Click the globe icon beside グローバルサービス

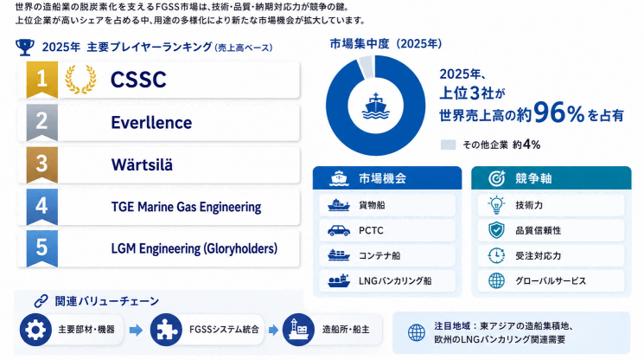pyautogui.click(x=496, y=280)
